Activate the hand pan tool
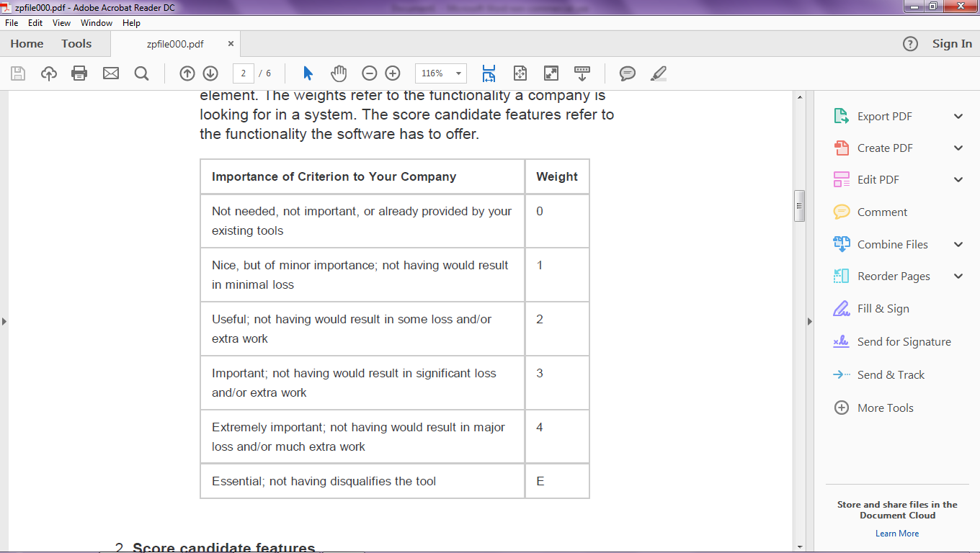The width and height of the screenshot is (980, 553). (x=339, y=73)
